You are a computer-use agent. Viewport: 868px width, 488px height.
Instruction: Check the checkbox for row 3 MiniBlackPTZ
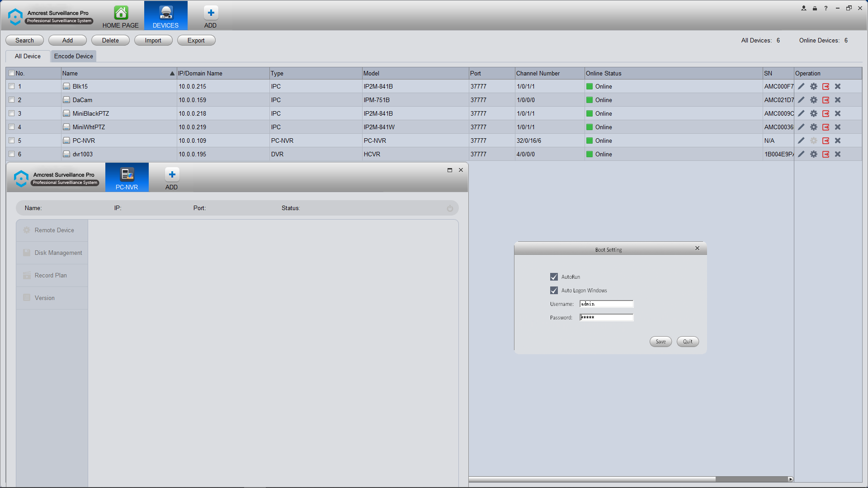coord(12,113)
